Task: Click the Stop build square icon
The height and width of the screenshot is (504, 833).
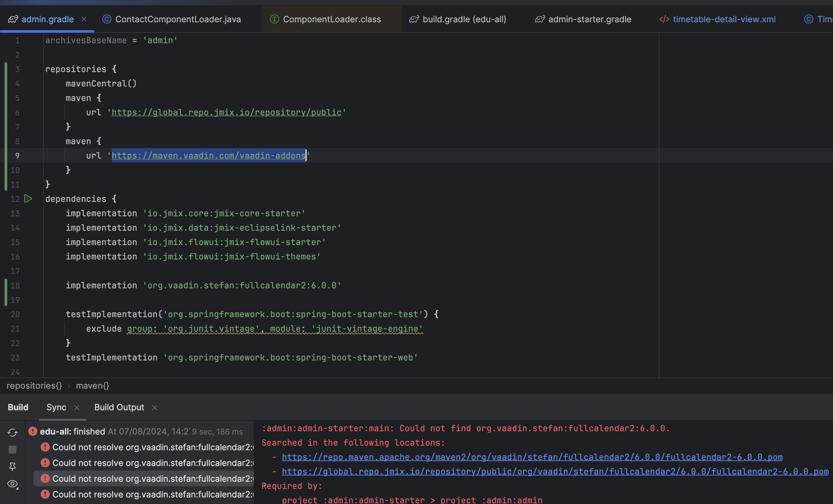Action: [x=12, y=450]
